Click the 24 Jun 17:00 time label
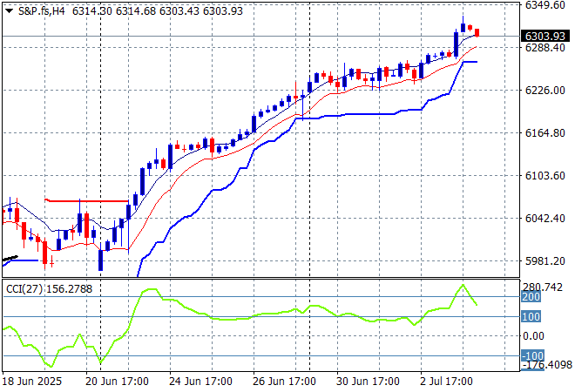The image size is (575, 392). point(200,382)
